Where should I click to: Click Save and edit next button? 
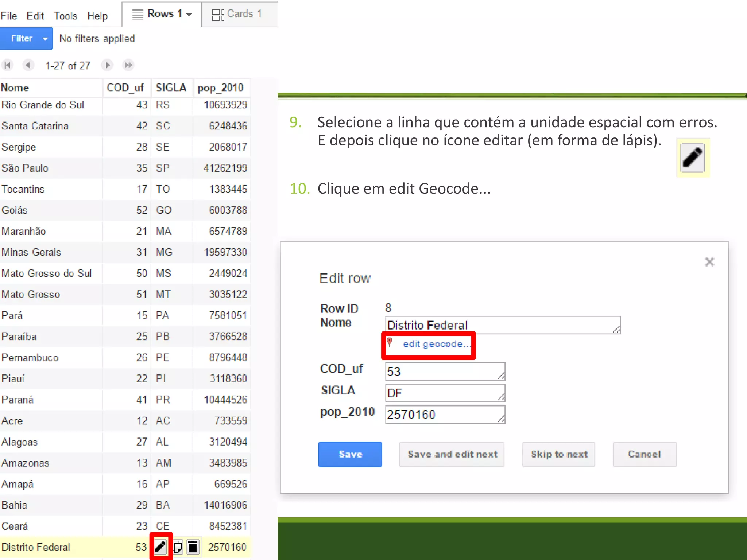click(x=452, y=454)
